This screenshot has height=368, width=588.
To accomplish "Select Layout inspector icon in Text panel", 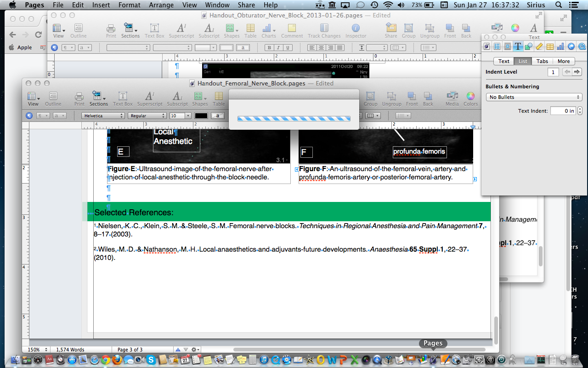I will coord(497,46).
